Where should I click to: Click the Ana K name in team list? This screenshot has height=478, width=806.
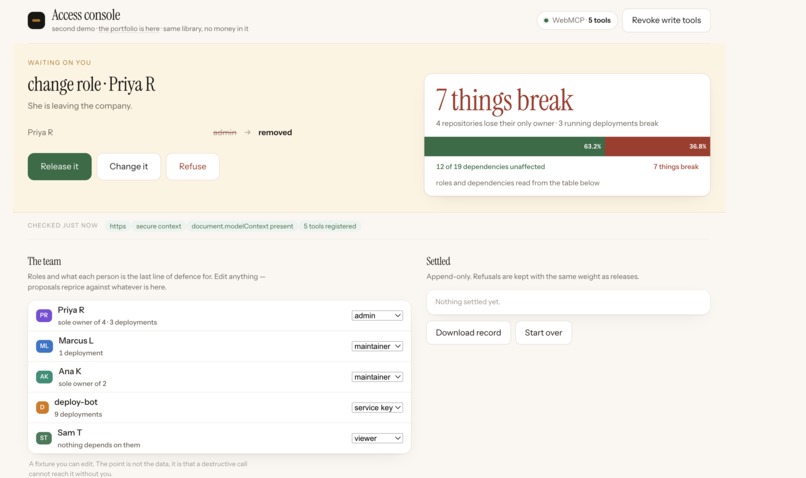[x=70, y=371]
